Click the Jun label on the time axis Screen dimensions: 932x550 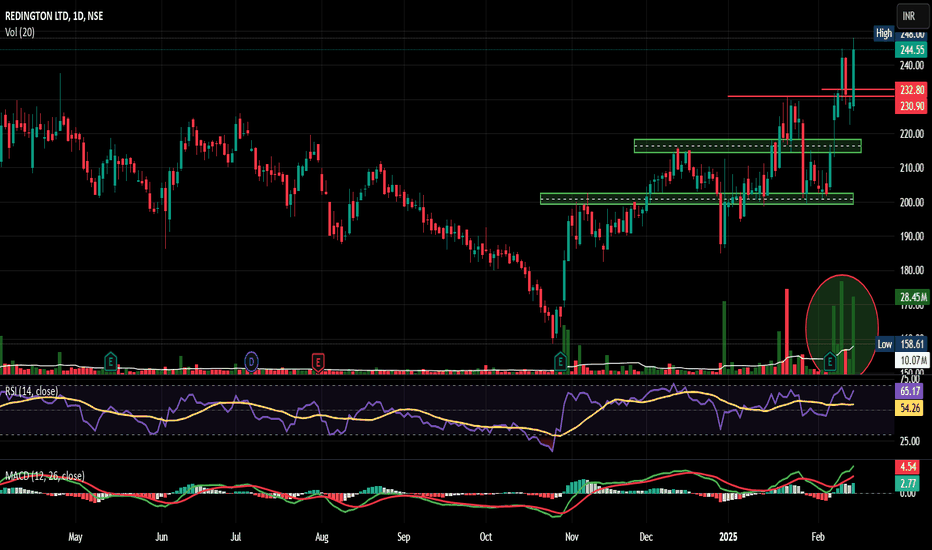[x=161, y=537]
